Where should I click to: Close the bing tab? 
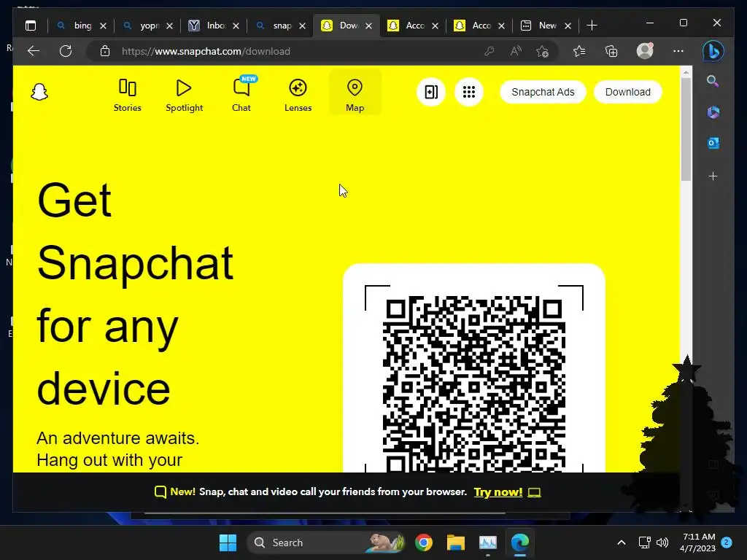103,26
